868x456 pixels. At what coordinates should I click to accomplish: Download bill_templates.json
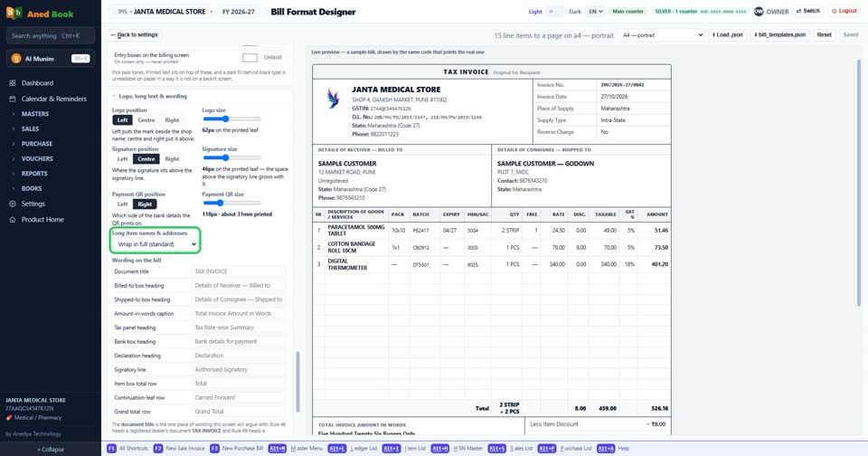tap(780, 35)
